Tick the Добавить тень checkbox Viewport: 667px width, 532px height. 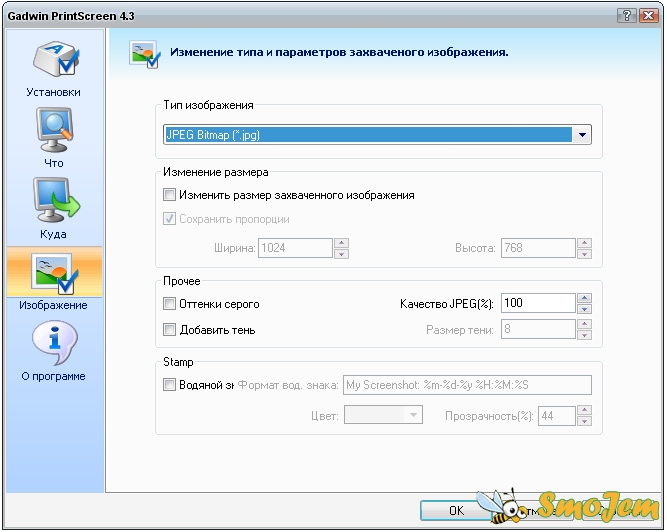click(169, 330)
